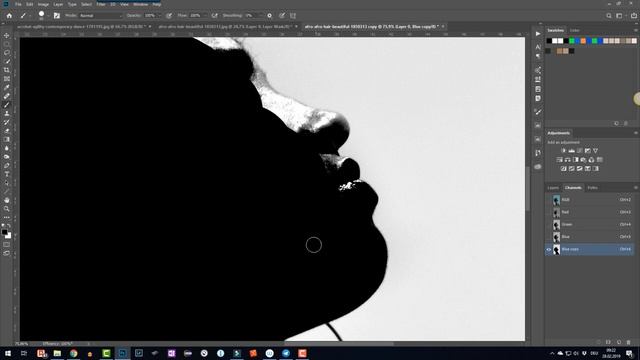Add a Brightness/Contrast adjustment
The image size is (640, 360).
point(563,151)
